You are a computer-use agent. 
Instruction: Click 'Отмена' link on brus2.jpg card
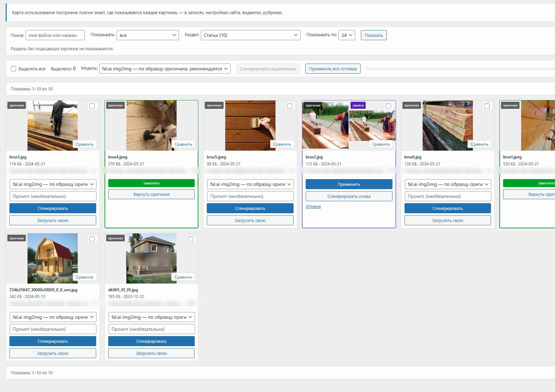tap(313, 207)
